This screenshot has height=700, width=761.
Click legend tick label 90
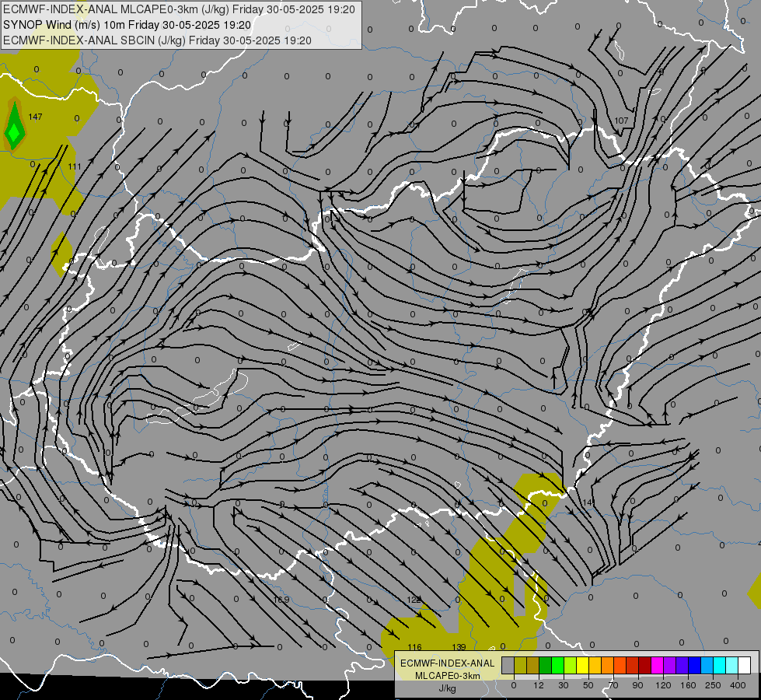coord(637,685)
